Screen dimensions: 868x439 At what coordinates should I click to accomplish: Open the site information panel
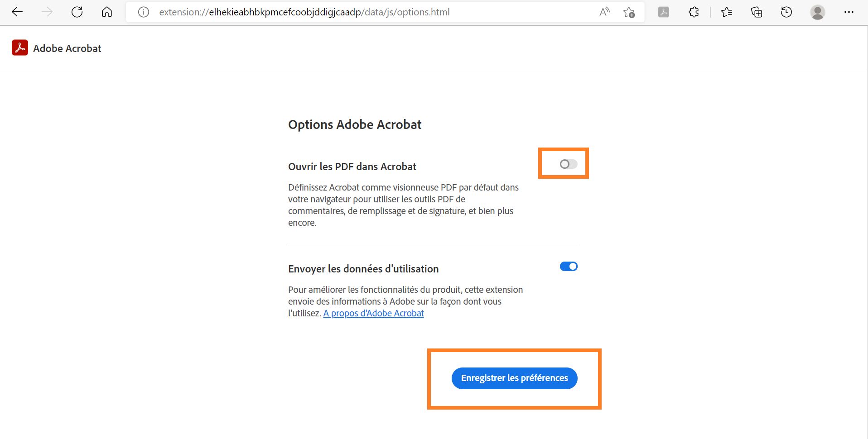point(143,12)
